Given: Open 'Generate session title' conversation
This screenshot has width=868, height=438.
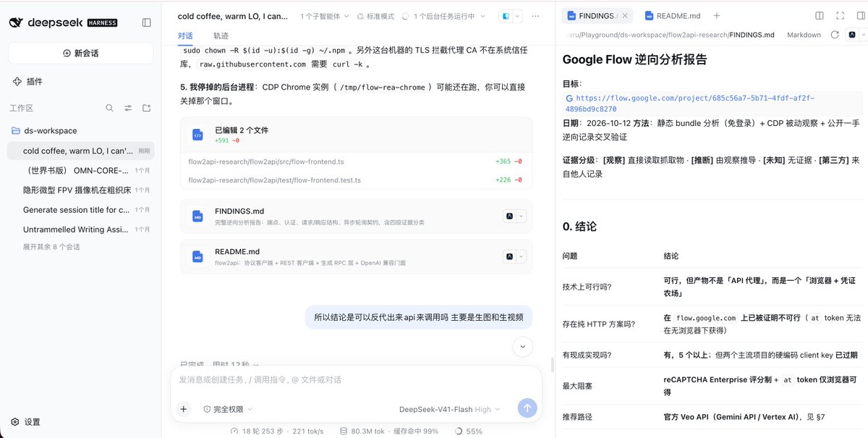Looking at the screenshot, I should pos(81,210).
